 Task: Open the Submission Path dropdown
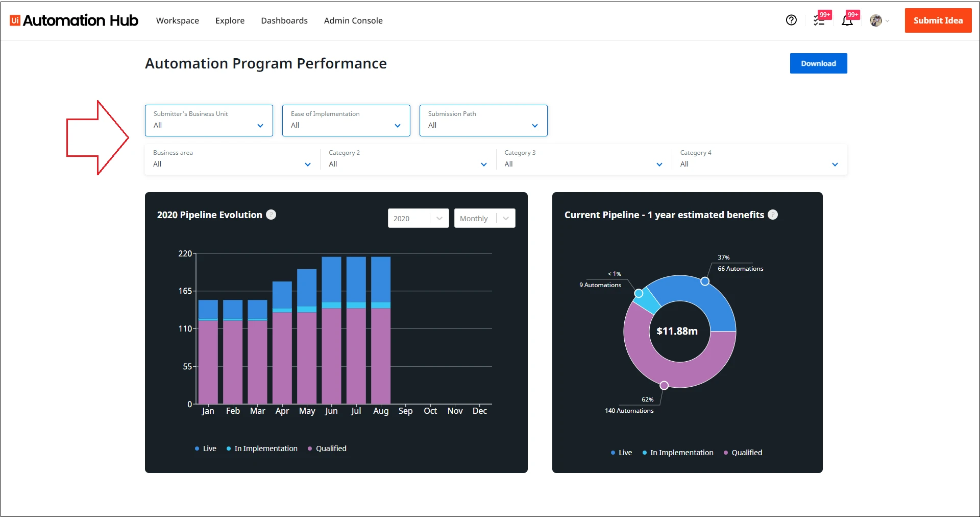[483, 121]
